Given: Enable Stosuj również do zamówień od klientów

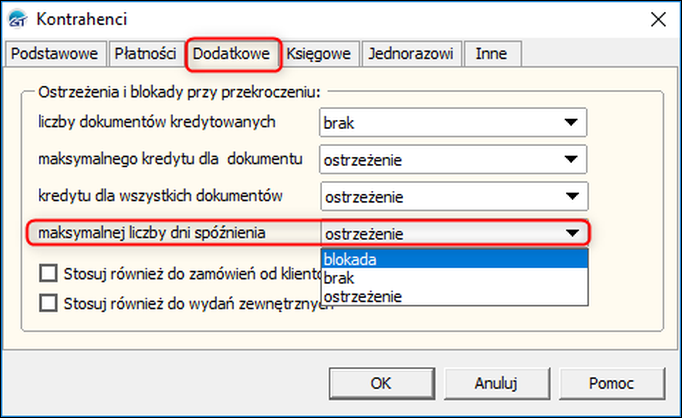Looking at the screenshot, I should 48,274.
